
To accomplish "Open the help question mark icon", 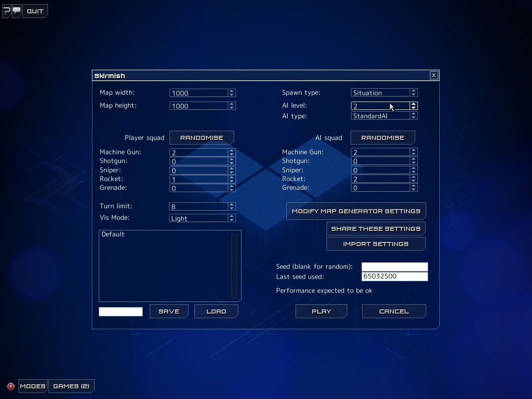I will click(x=6, y=11).
